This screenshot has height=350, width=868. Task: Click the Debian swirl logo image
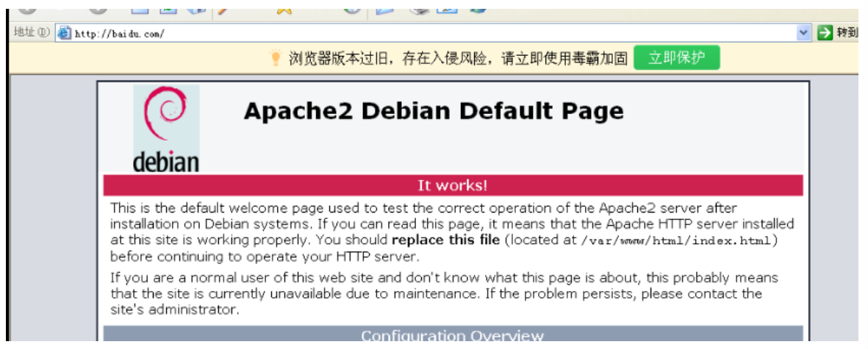(x=166, y=129)
